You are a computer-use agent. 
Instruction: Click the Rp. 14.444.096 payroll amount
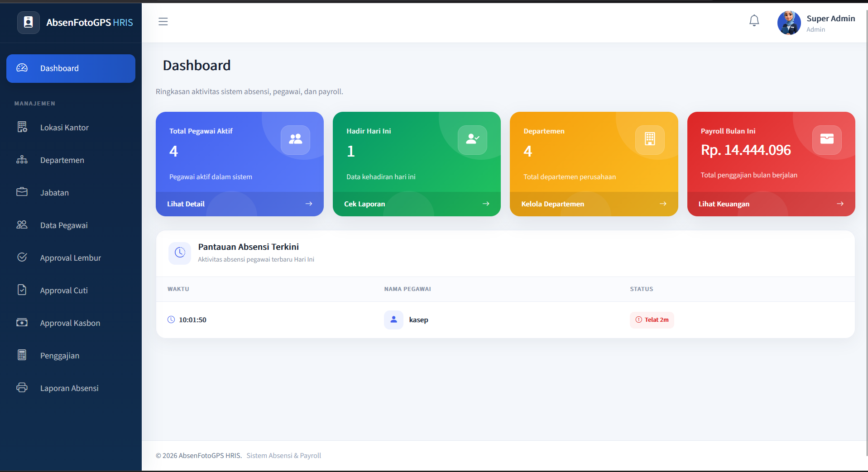click(746, 150)
